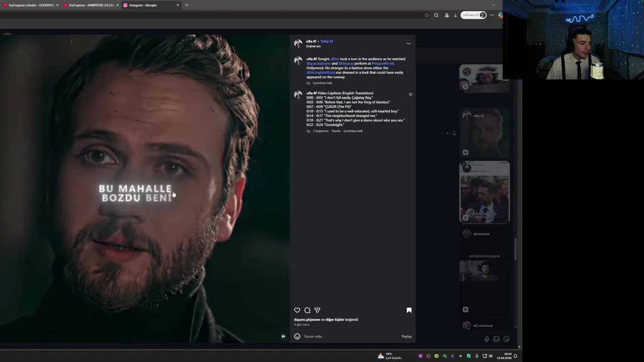Click the Paylaş post button
The height and width of the screenshot is (362, 644).
[407, 336]
